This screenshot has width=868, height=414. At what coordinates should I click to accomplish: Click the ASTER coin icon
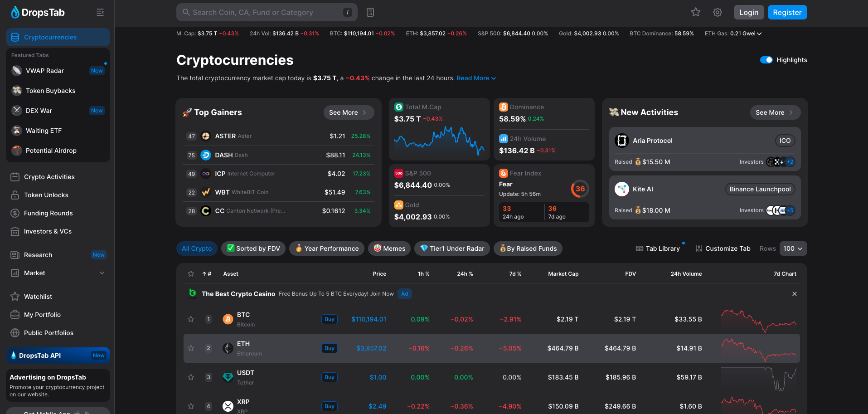(206, 136)
